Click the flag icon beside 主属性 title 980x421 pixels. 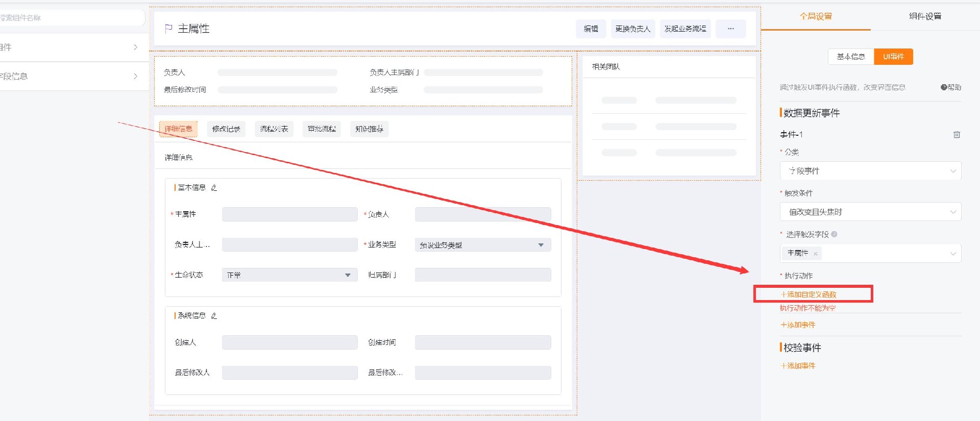click(168, 29)
